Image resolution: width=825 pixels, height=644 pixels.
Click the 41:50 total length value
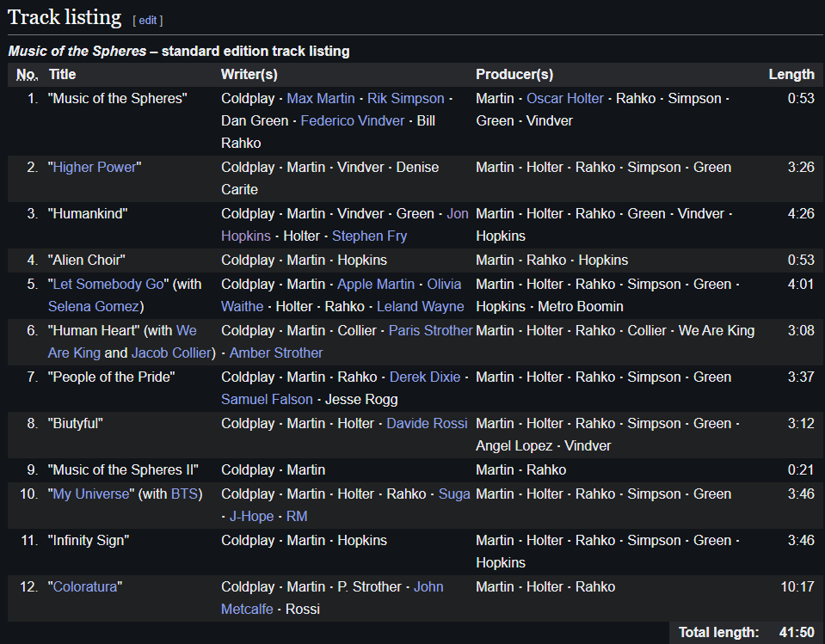(x=797, y=633)
